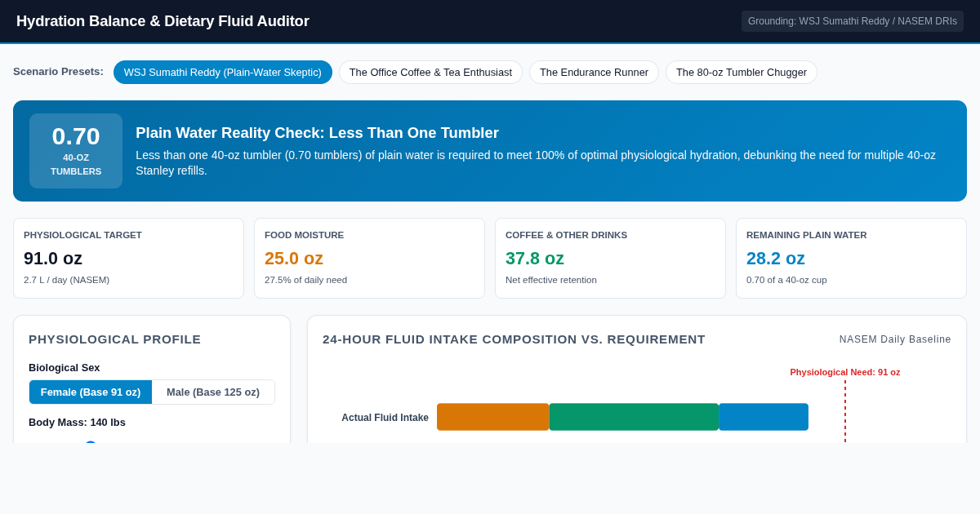Click the 0.70 40-oz tumblers badge
Screen dimensions: 980x514
point(76,151)
